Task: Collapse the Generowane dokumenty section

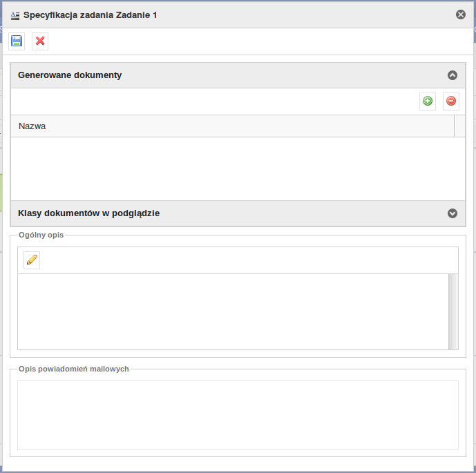Action: [x=453, y=75]
